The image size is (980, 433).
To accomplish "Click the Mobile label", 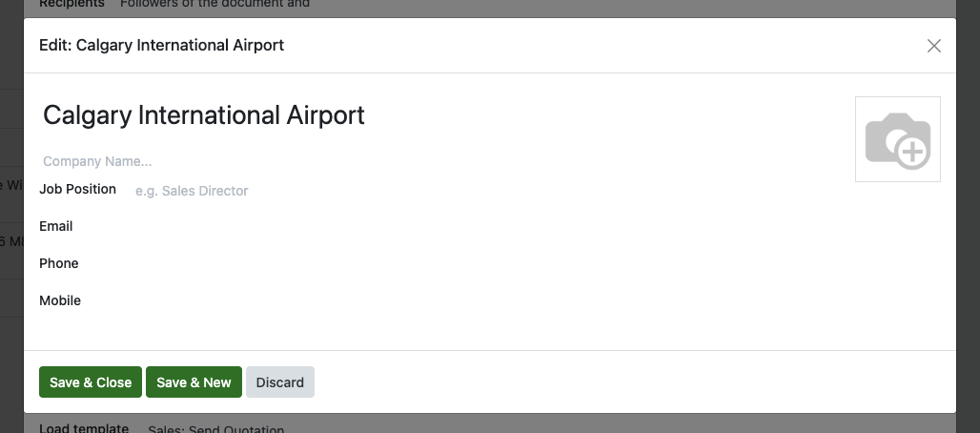I will pos(60,300).
